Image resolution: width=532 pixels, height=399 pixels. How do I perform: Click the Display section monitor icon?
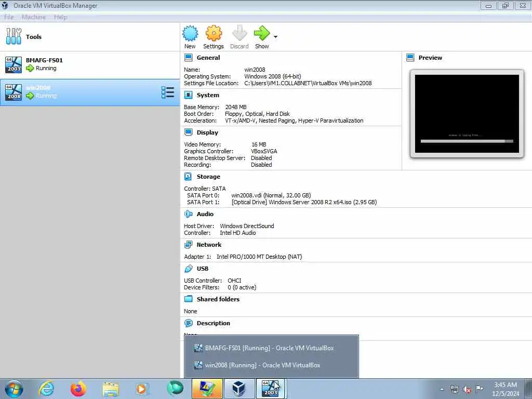coord(188,132)
